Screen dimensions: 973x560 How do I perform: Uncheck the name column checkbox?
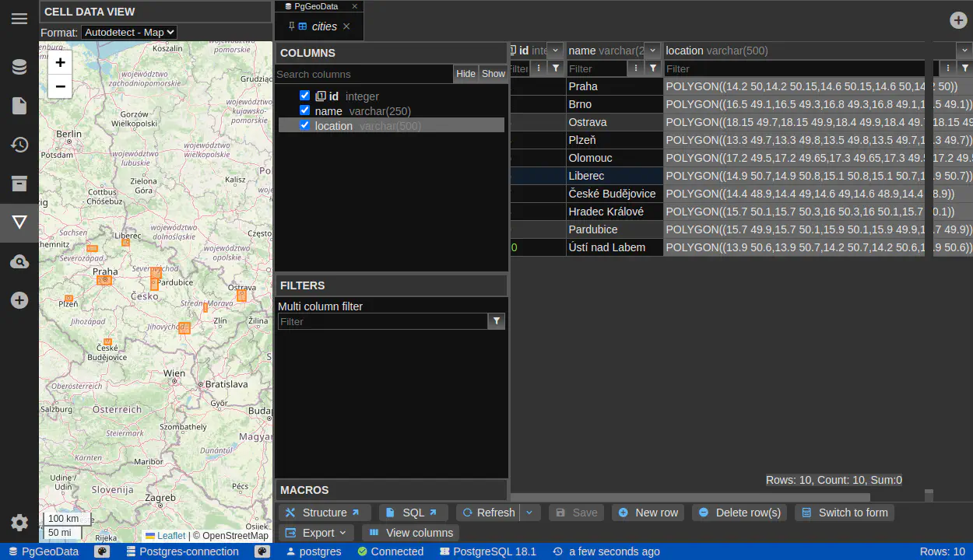coord(305,110)
